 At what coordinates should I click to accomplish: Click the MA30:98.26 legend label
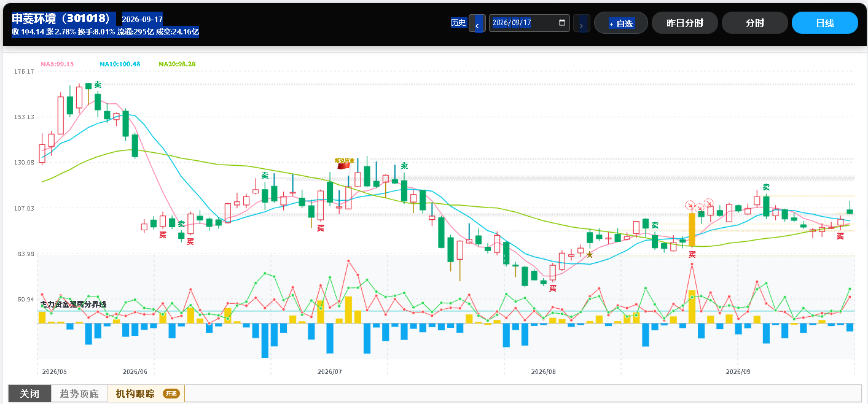(x=177, y=64)
